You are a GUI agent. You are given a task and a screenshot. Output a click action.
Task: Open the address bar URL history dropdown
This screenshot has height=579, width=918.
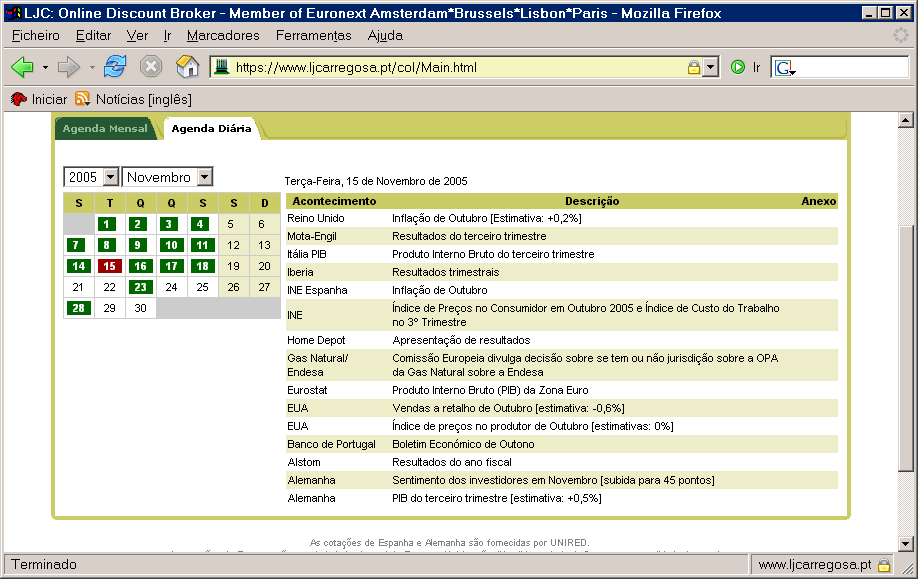pos(710,68)
